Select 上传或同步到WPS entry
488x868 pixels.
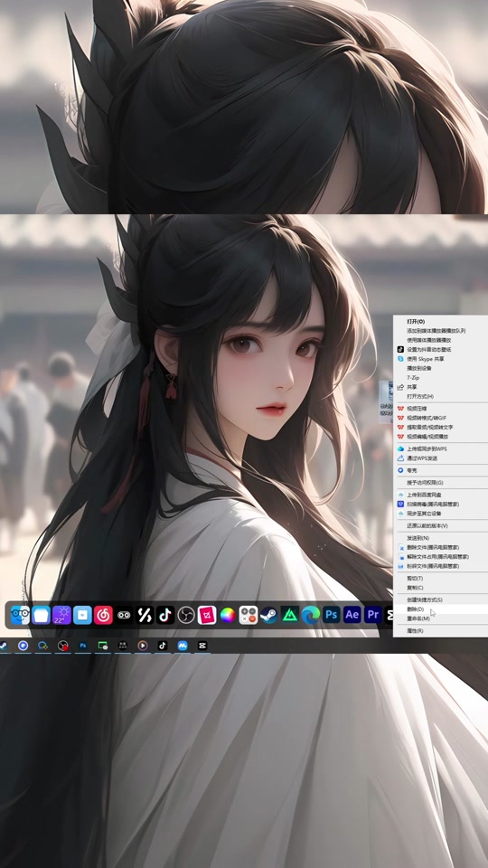click(440, 449)
